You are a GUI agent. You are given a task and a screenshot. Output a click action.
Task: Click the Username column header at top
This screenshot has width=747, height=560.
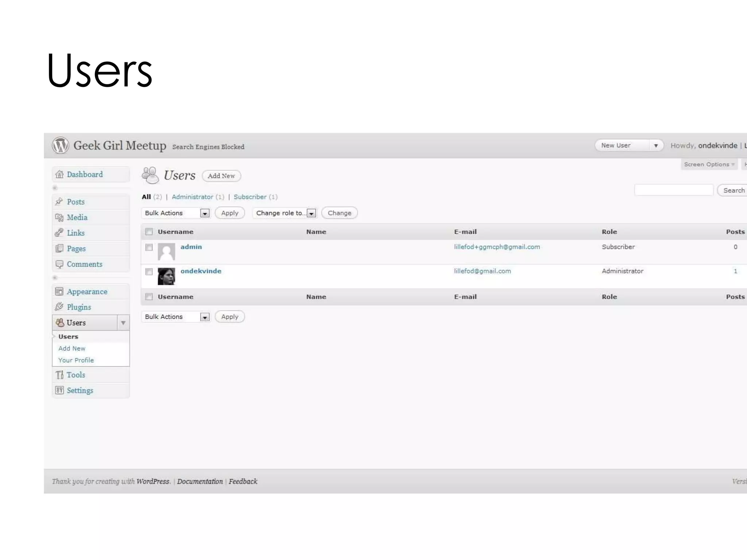[x=175, y=232]
